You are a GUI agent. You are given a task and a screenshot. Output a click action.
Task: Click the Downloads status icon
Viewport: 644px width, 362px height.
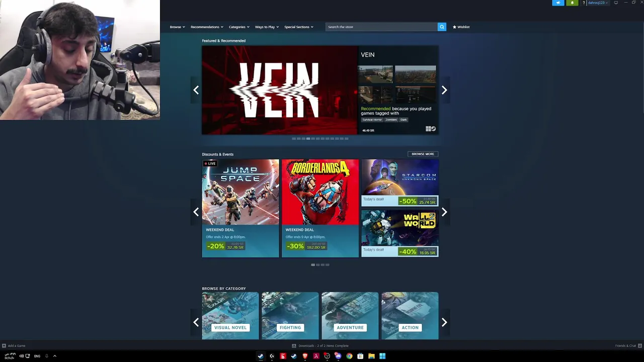click(x=294, y=345)
